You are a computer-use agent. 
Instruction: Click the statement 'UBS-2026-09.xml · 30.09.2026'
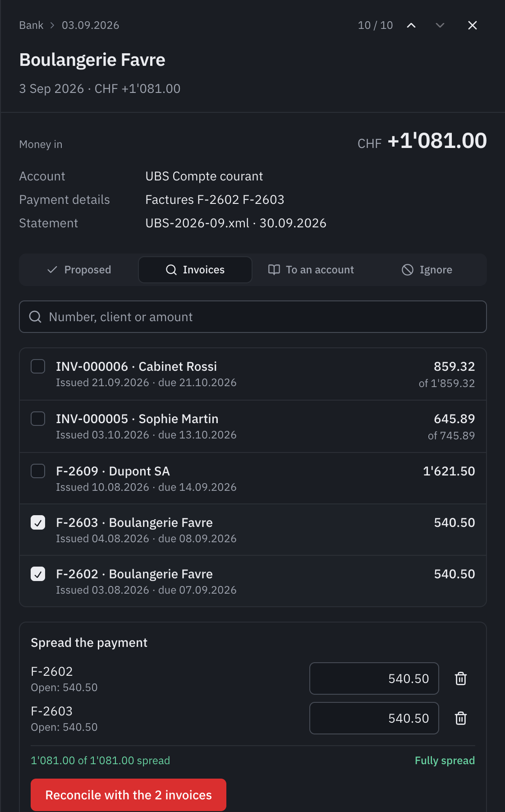pos(236,223)
